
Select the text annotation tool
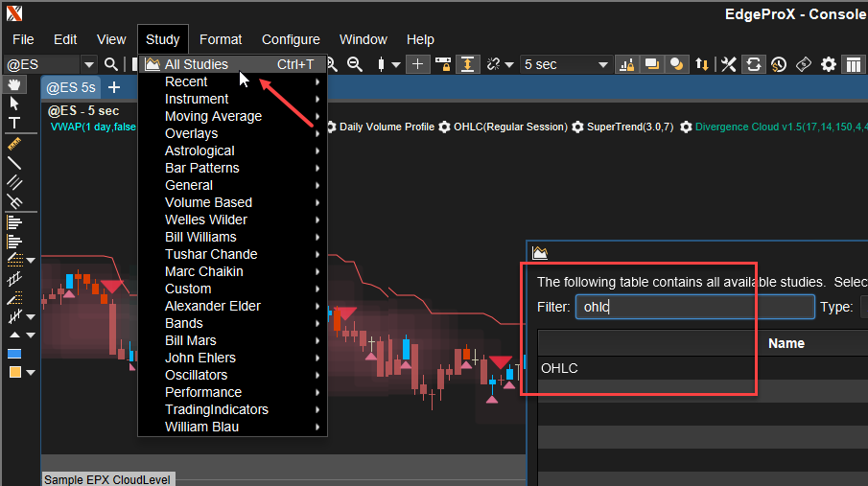click(15, 123)
